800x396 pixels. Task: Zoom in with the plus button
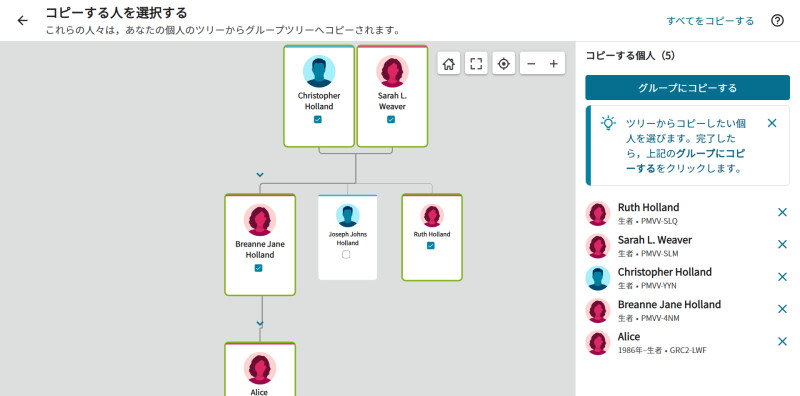[554, 64]
